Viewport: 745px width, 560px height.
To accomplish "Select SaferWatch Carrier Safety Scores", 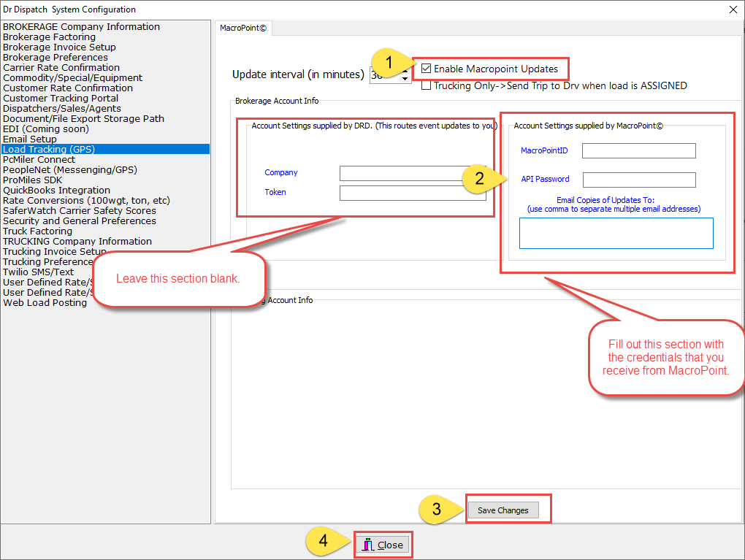I will click(x=80, y=210).
